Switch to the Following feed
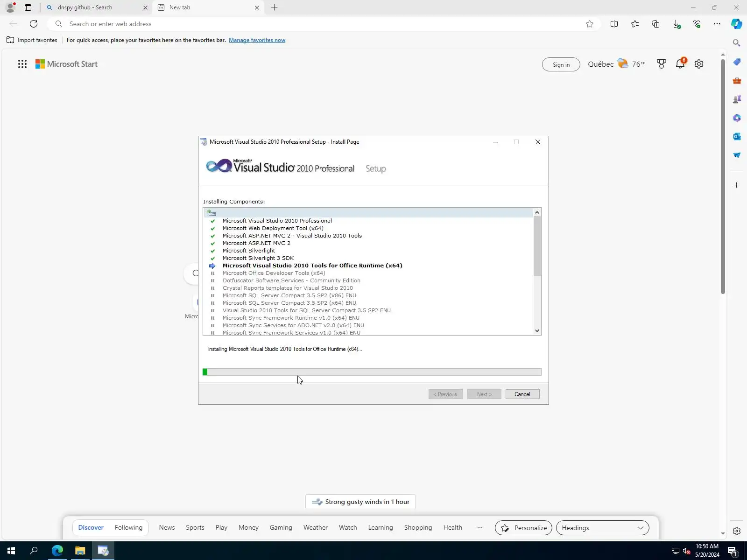This screenshot has width=747, height=560. pyautogui.click(x=128, y=528)
